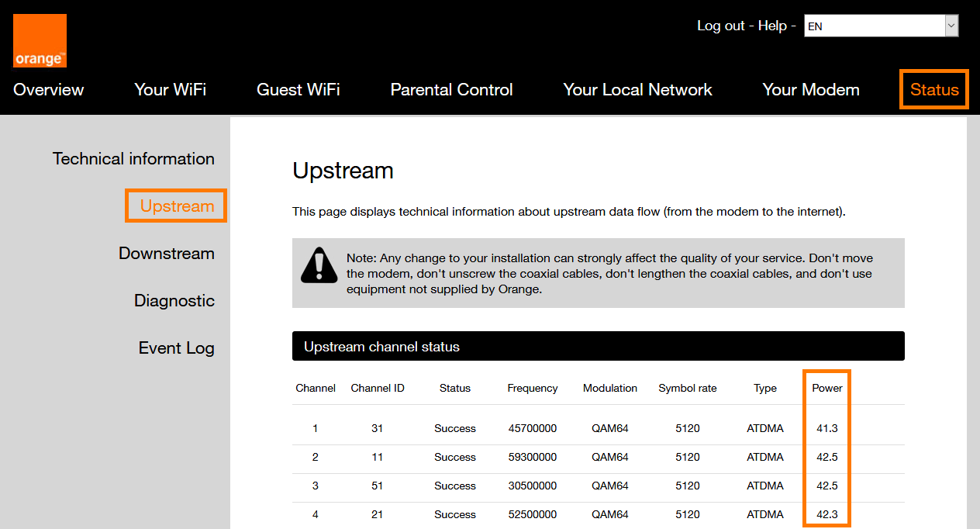Click the Frequency column header
The height and width of the screenshot is (529, 980).
tap(533, 388)
